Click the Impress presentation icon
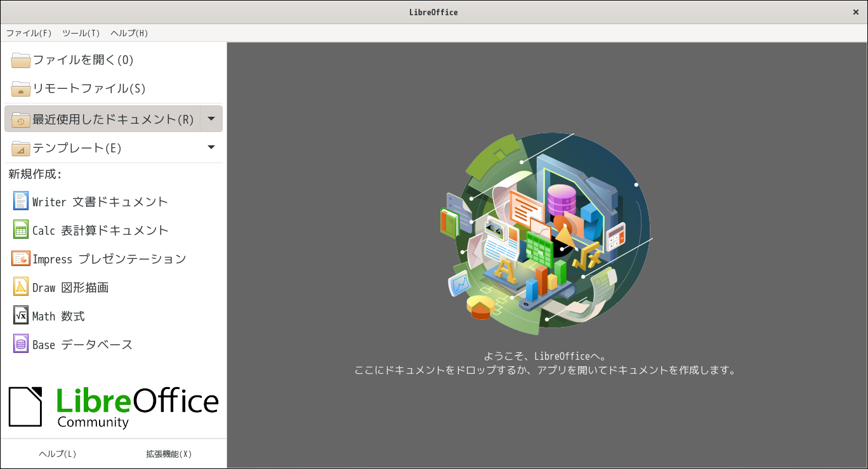 click(21, 258)
